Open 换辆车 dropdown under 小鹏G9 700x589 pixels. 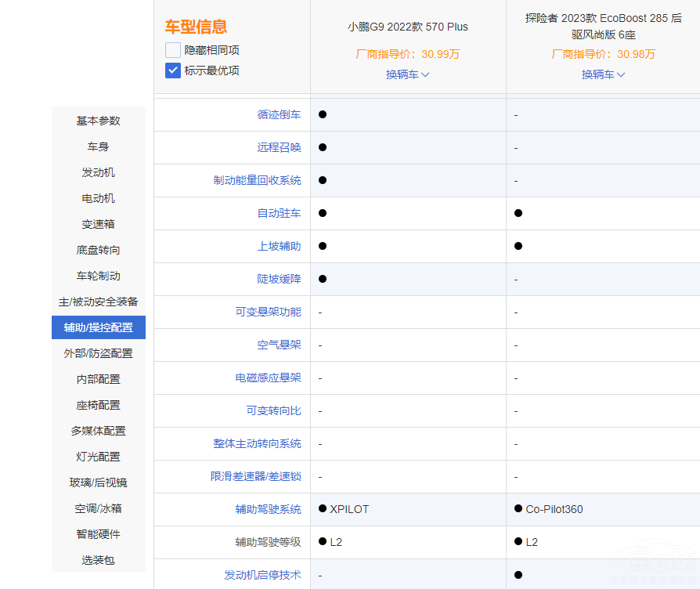pyautogui.click(x=407, y=74)
